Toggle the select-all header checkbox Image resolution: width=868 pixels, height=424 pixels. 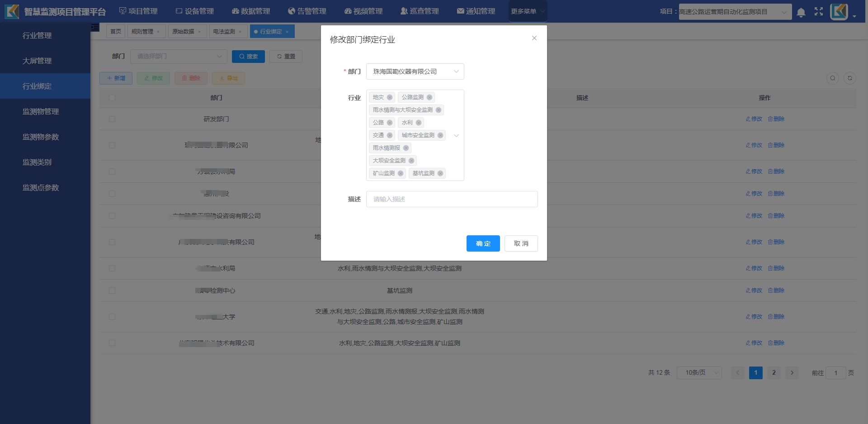point(112,98)
